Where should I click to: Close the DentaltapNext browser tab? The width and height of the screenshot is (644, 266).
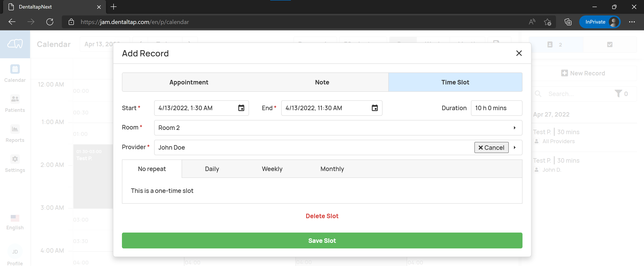[x=99, y=7]
